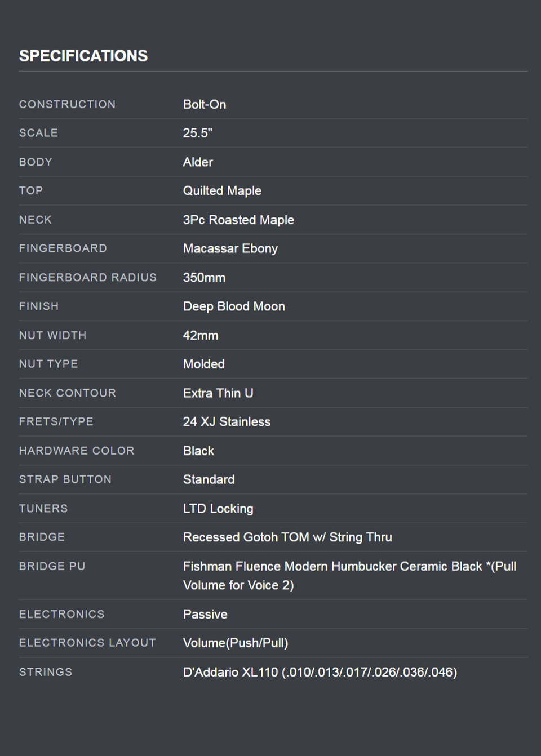Click the 24 XJ Stainless value
Screen dimensions: 541x756
(227, 422)
